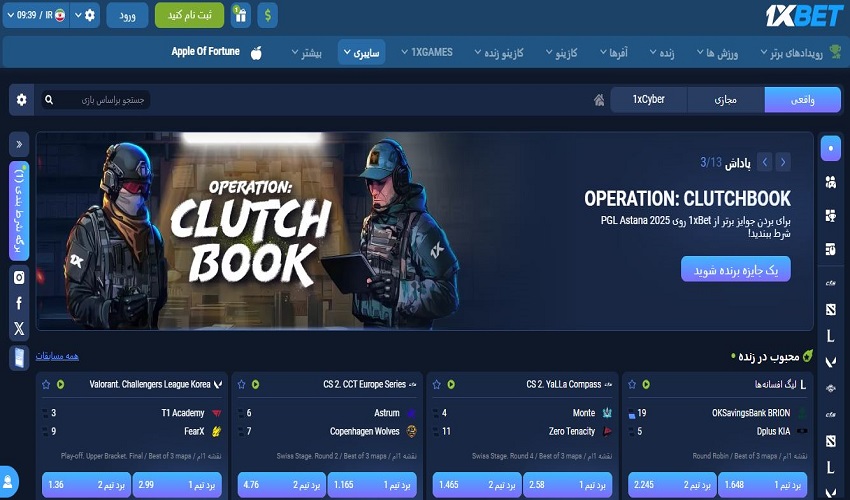The image size is (850, 500).
Task: Open the IR time and language selector
Action: [x=36, y=15]
